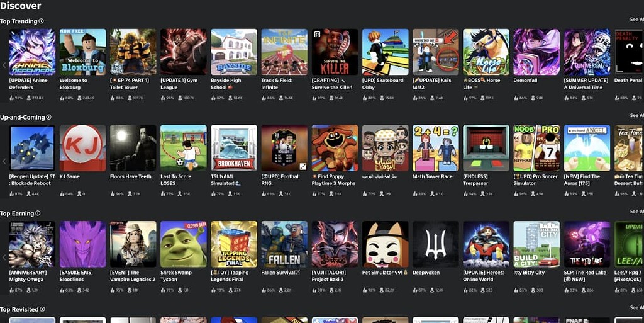Click the left chevron of Top Earning row
This screenshot has width=644, height=323.
click(x=4, y=258)
